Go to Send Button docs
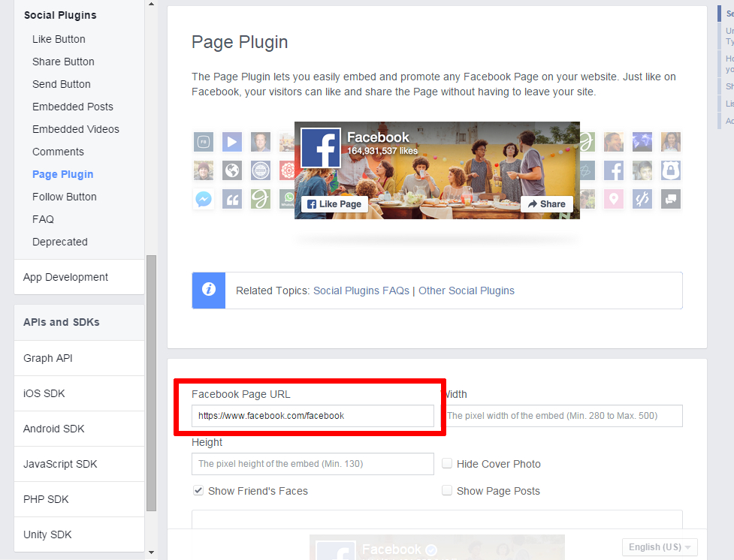 point(62,84)
